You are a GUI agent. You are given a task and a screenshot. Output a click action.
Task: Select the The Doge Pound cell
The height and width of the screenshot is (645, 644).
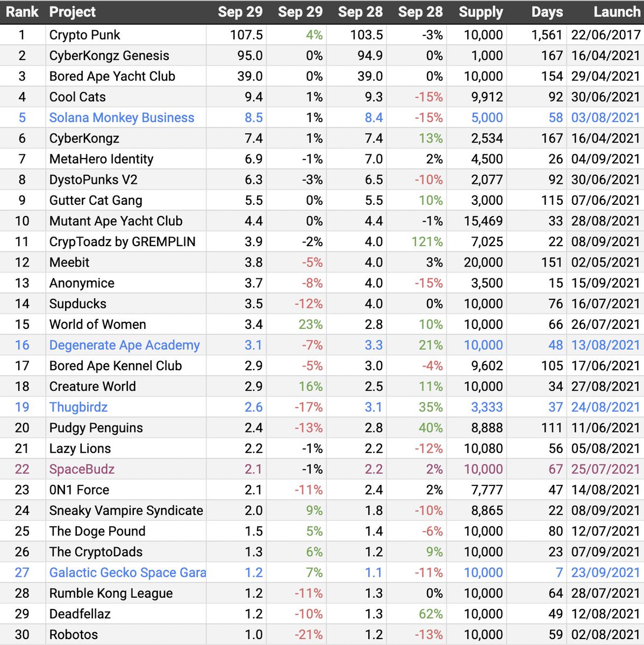click(126, 532)
